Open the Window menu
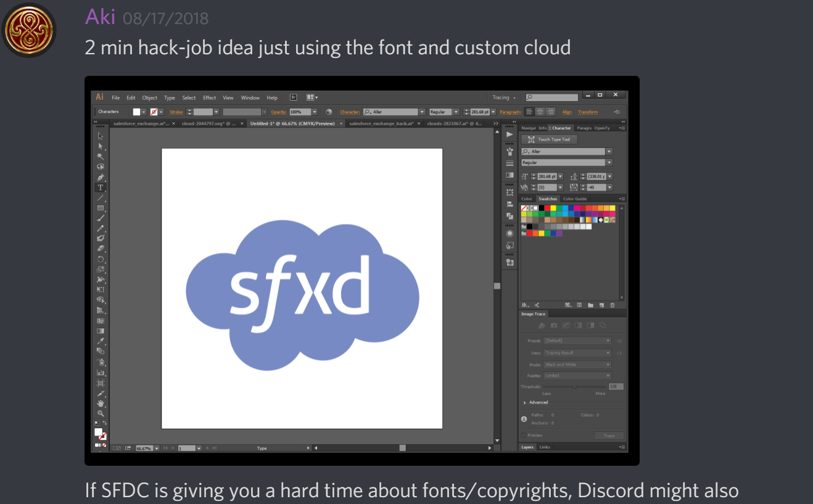This screenshot has width=813, height=504. click(250, 97)
